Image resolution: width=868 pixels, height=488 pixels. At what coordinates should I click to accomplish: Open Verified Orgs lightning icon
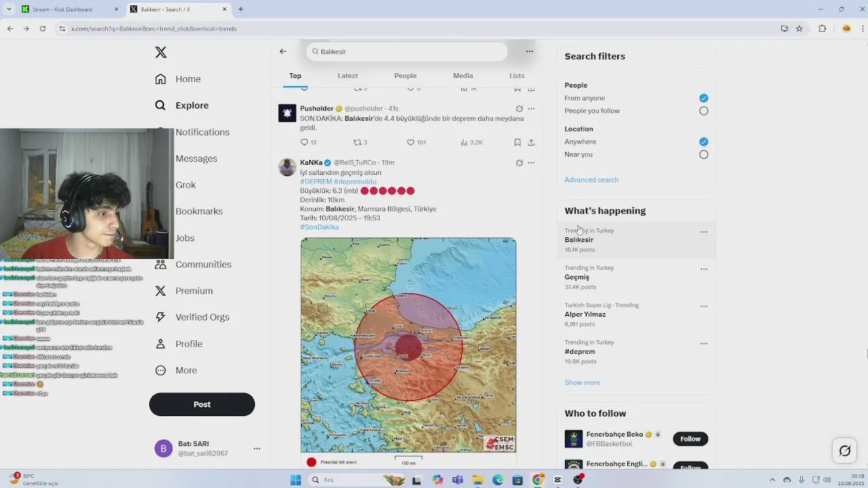161,317
